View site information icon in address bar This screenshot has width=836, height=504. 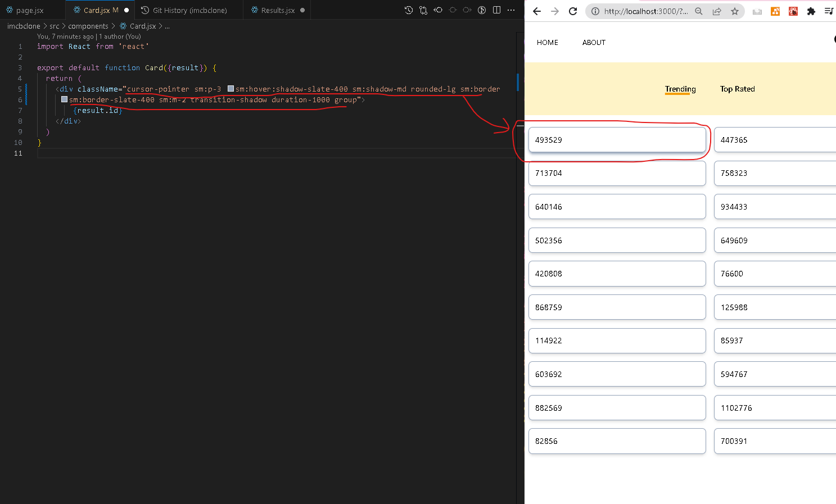click(595, 11)
